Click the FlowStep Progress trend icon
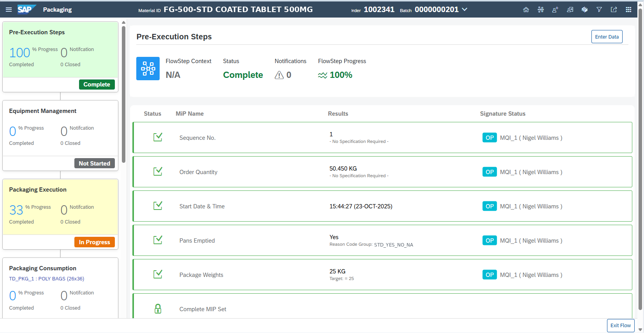The height and width of the screenshot is (333, 644). [322, 75]
